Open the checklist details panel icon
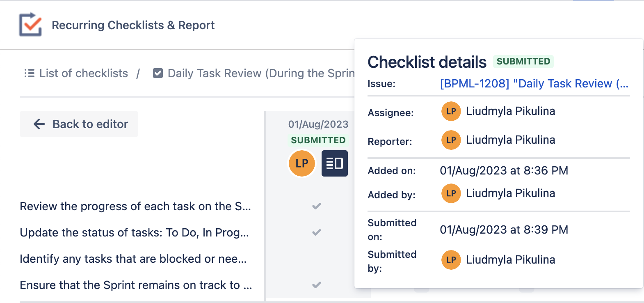The image size is (644, 303). pyautogui.click(x=334, y=163)
